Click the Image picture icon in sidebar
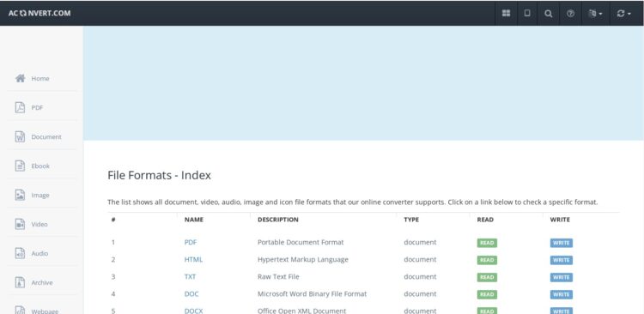Image resolution: width=644 pixels, height=314 pixels. 20,195
